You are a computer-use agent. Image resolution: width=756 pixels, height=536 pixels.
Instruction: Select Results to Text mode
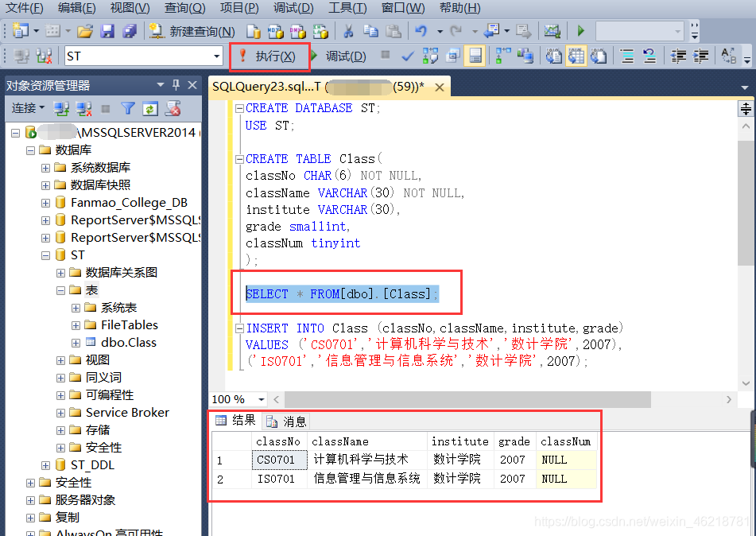click(x=553, y=56)
